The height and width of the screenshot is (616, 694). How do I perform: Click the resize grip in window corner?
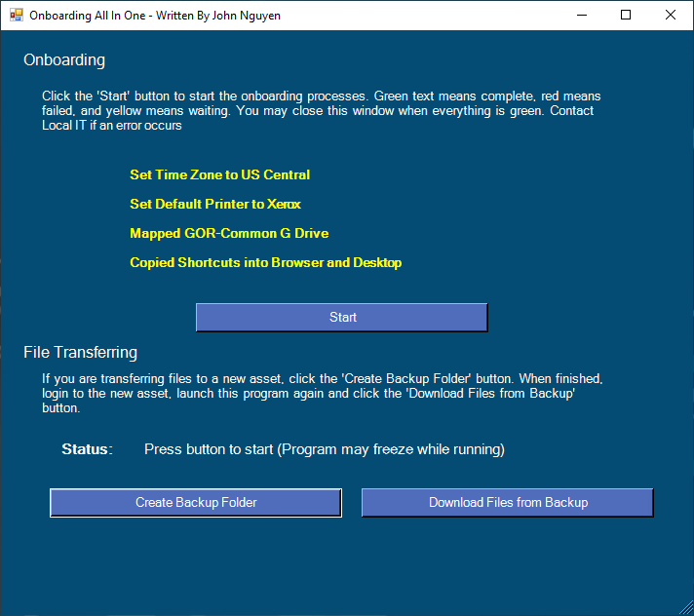coord(686,608)
